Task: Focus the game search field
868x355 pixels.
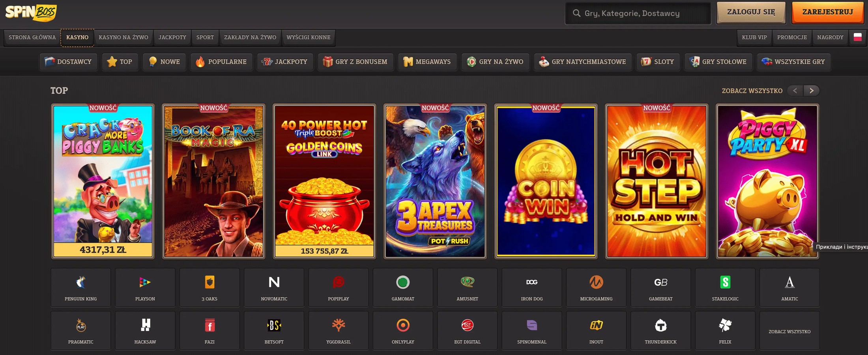Action: [x=638, y=13]
